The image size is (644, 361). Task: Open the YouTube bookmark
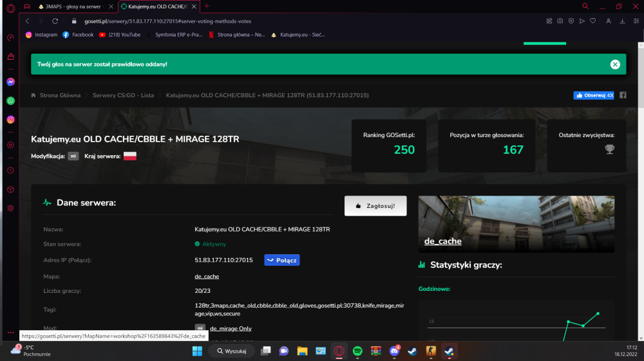(120, 35)
